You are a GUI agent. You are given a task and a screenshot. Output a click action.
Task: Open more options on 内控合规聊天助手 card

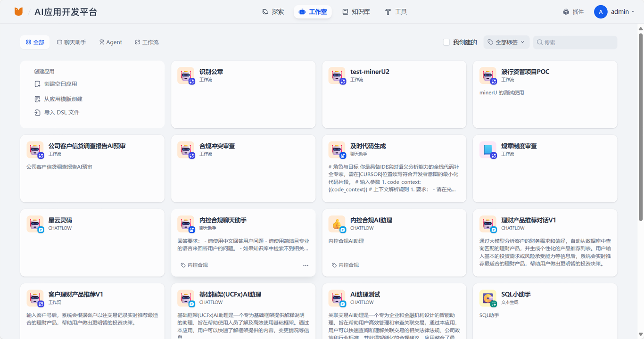tap(305, 265)
